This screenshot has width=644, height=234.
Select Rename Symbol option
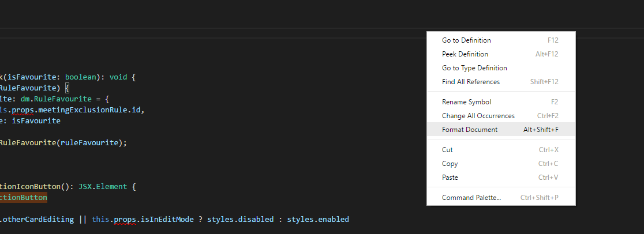[x=501, y=102]
